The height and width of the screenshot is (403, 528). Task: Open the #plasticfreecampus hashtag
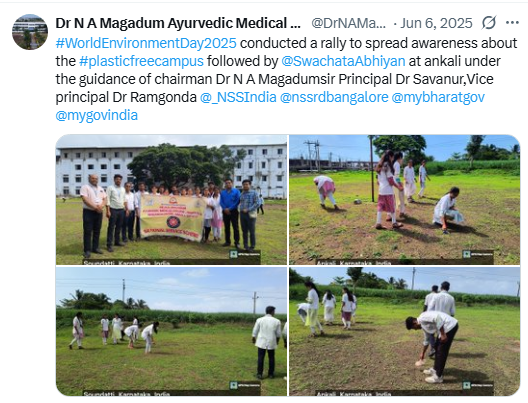point(141,61)
